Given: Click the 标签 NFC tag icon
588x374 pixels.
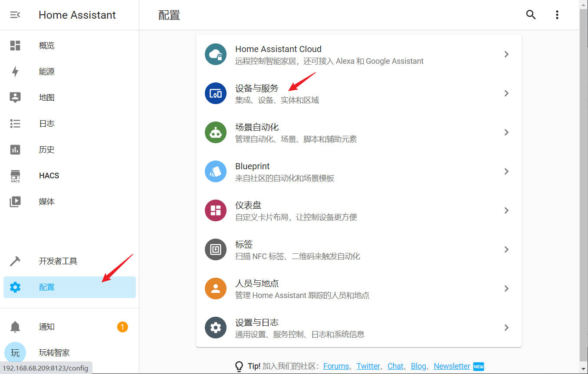Looking at the screenshot, I should coord(216,249).
